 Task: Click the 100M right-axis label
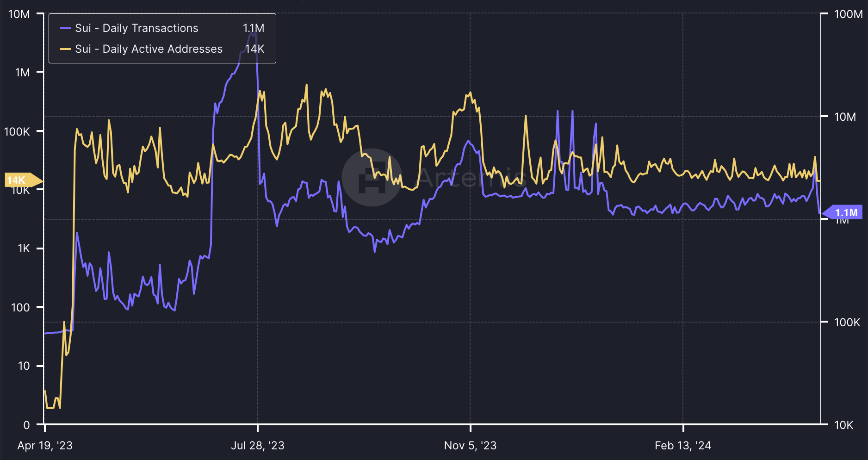point(848,14)
